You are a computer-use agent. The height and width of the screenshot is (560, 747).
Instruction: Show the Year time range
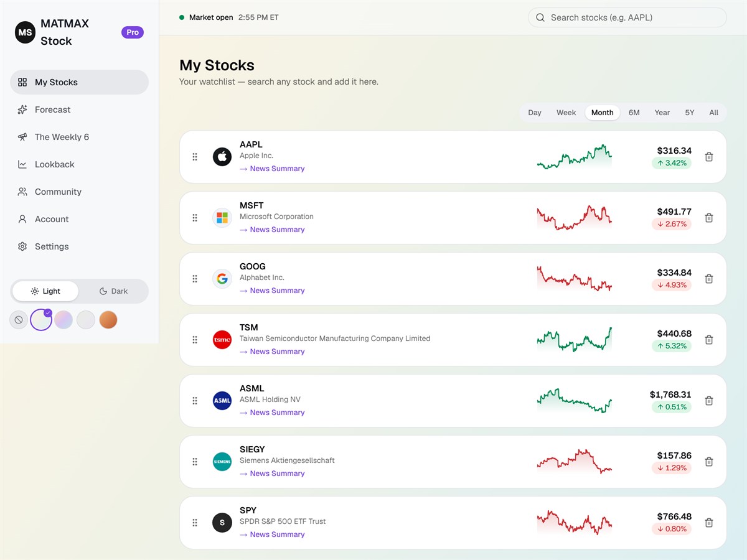(x=662, y=113)
